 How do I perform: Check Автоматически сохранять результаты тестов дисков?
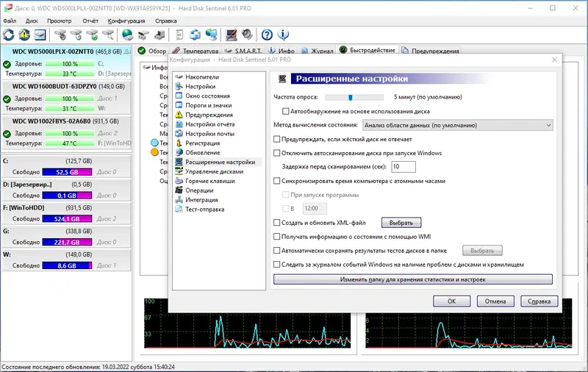click(x=277, y=251)
